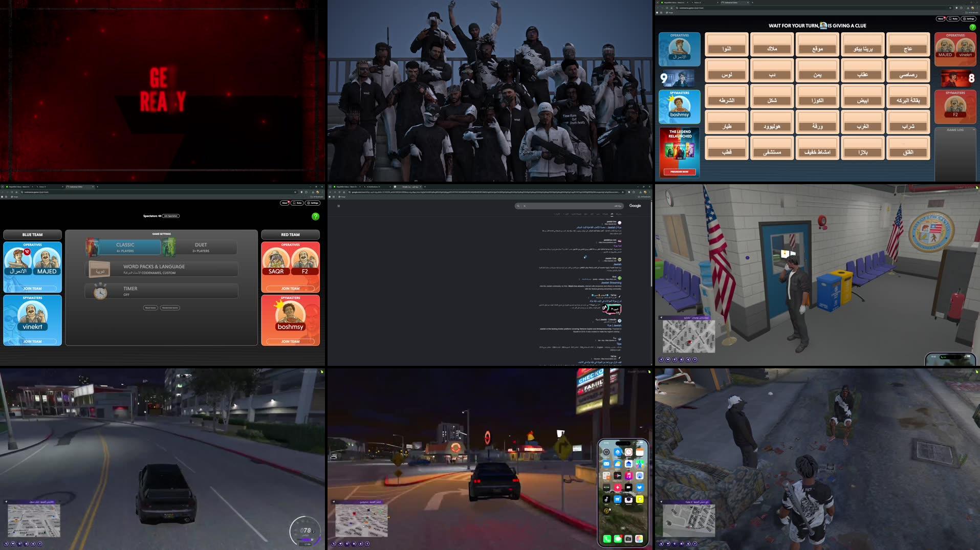980x550 pixels.
Task: Join Blue Team operatives with Join Team
Action: click(32, 289)
